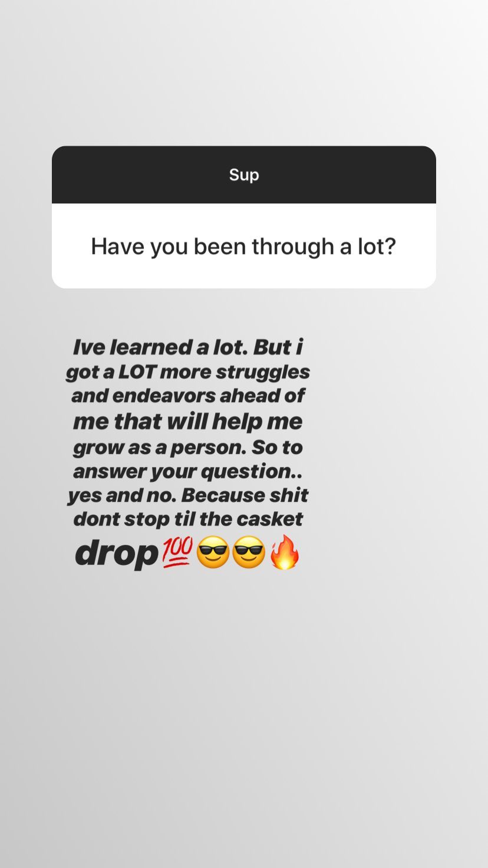Tap the line 'yes and no. Because shit'
The height and width of the screenshot is (868, 488).
click(x=187, y=495)
